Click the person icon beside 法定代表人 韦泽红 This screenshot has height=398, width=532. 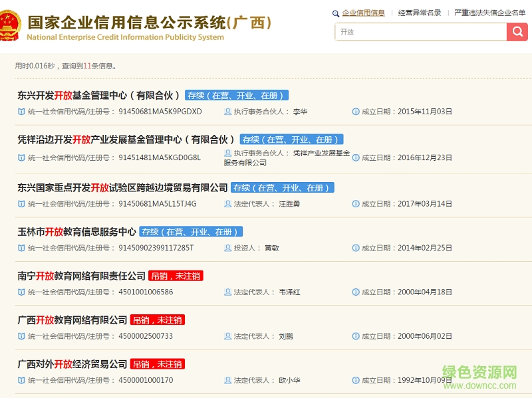227,292
